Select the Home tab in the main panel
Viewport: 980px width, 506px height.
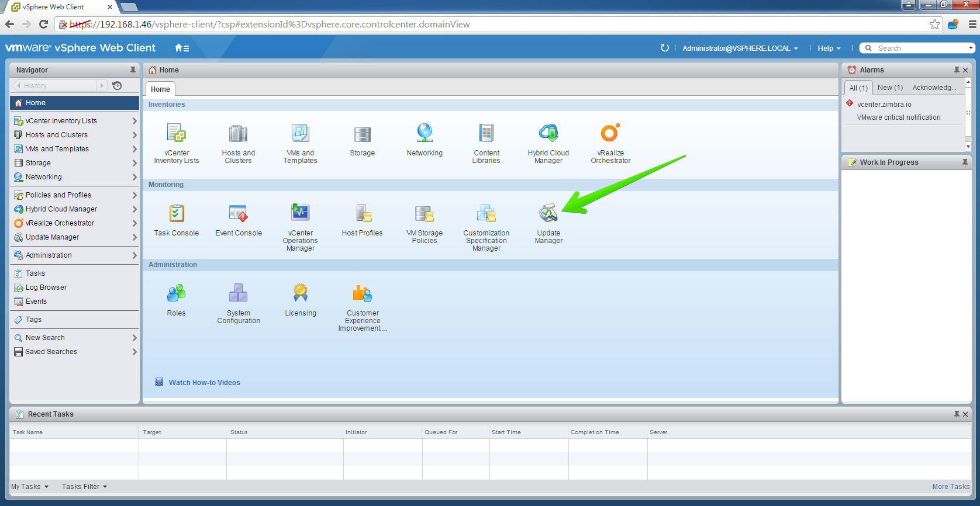pos(160,89)
